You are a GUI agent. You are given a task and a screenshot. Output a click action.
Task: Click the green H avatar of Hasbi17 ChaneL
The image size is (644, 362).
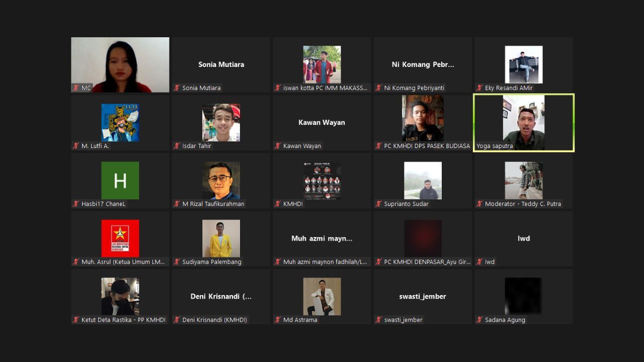pos(120,180)
